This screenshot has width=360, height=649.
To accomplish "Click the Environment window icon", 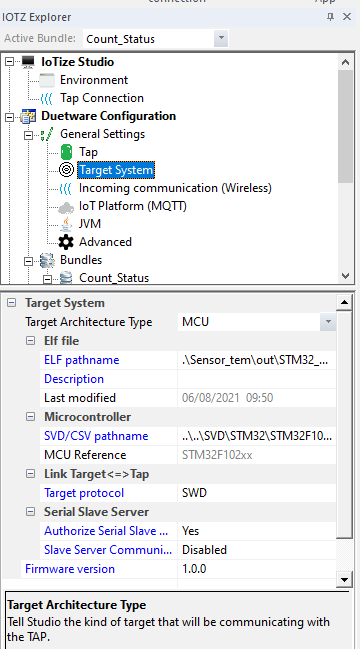I will pos(47,80).
